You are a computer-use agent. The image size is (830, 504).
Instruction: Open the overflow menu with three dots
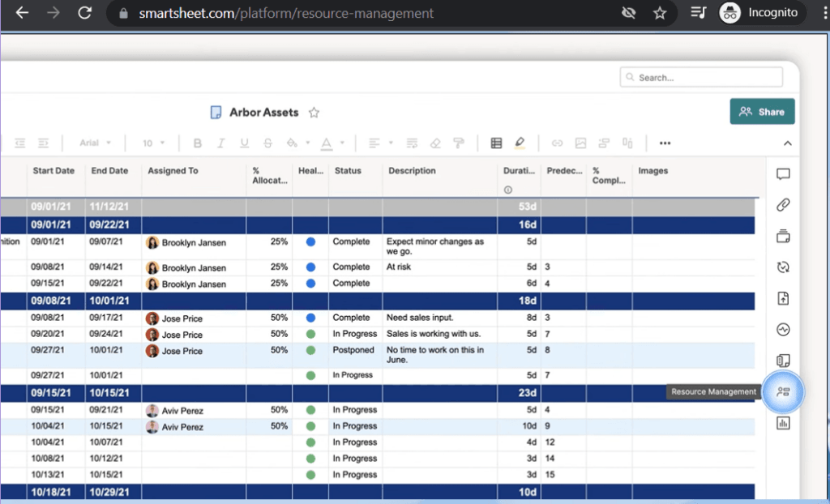click(665, 143)
